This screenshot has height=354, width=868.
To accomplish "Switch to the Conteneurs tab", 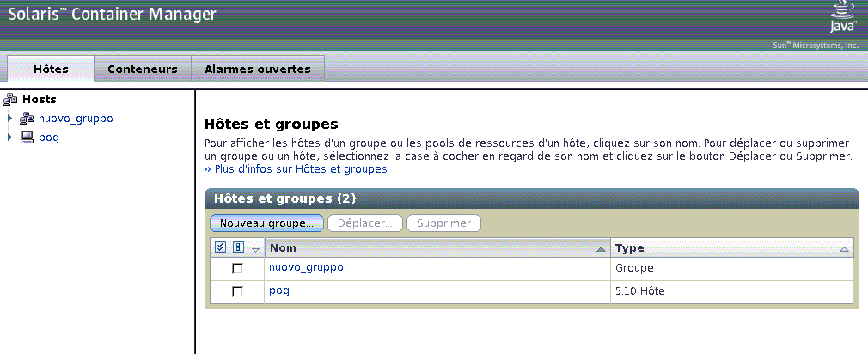I will 143,69.
